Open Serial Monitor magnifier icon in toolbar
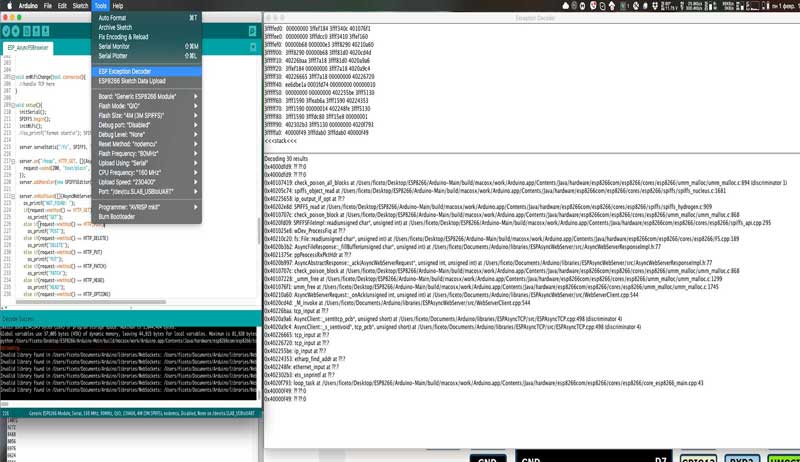Image resolution: width=800 pixels, height=462 pixels. [x=252, y=29]
